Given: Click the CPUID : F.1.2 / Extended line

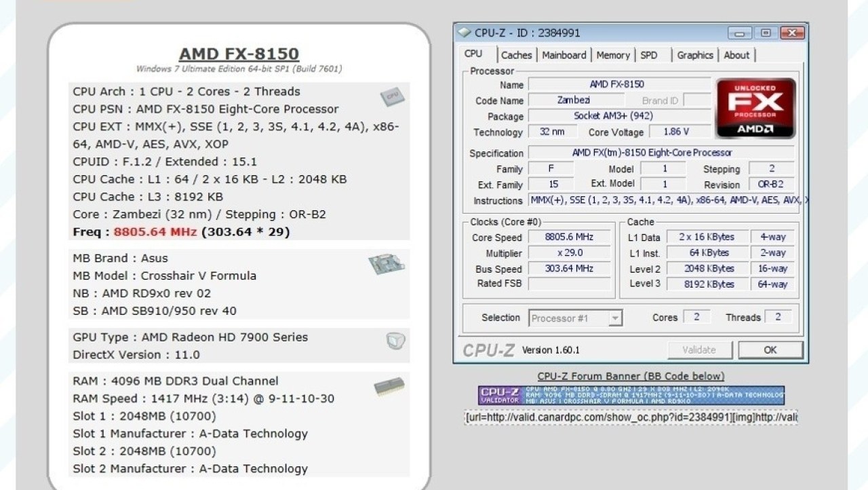Looking at the screenshot, I should (x=165, y=162).
